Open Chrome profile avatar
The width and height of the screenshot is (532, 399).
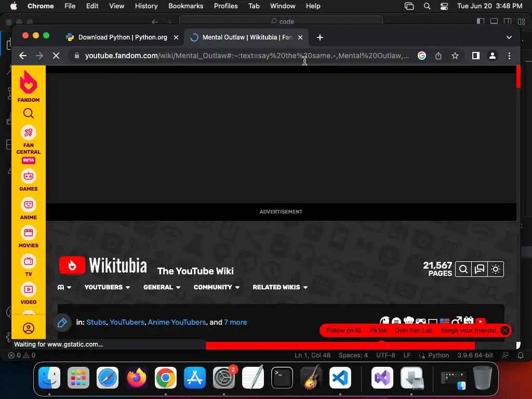(x=493, y=56)
